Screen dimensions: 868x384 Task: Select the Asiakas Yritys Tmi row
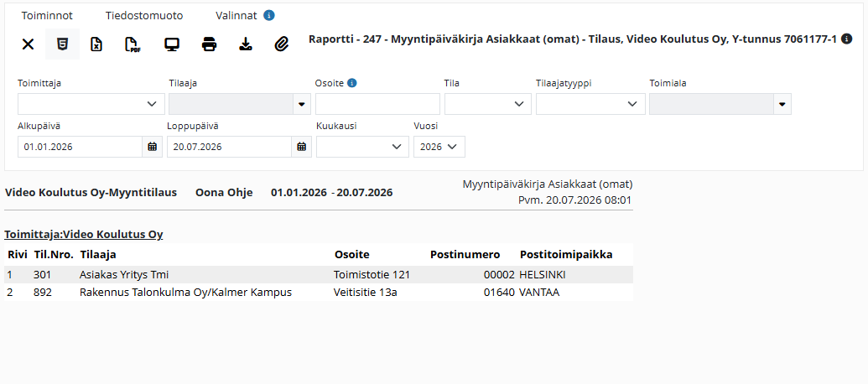[x=319, y=274]
